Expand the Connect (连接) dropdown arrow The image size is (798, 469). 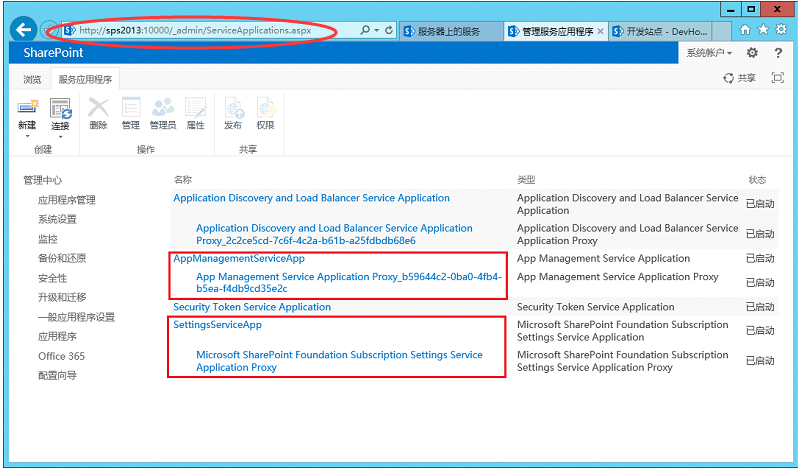[60, 137]
